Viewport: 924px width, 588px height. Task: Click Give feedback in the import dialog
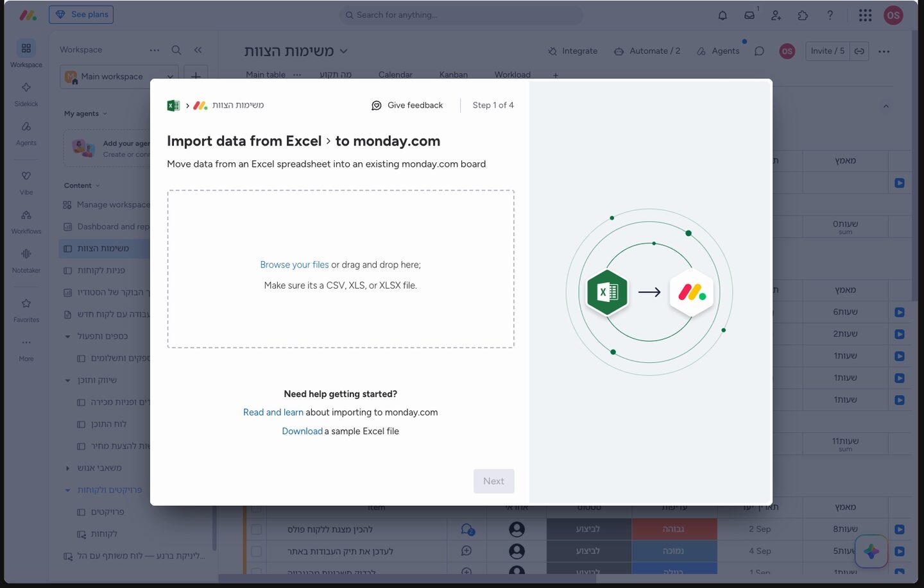pyautogui.click(x=407, y=105)
